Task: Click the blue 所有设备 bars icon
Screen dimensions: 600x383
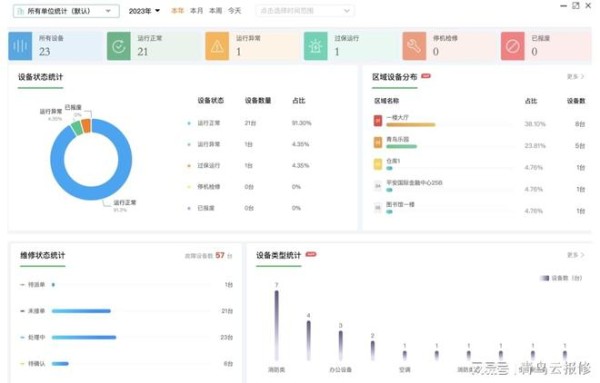Action: [x=20, y=46]
